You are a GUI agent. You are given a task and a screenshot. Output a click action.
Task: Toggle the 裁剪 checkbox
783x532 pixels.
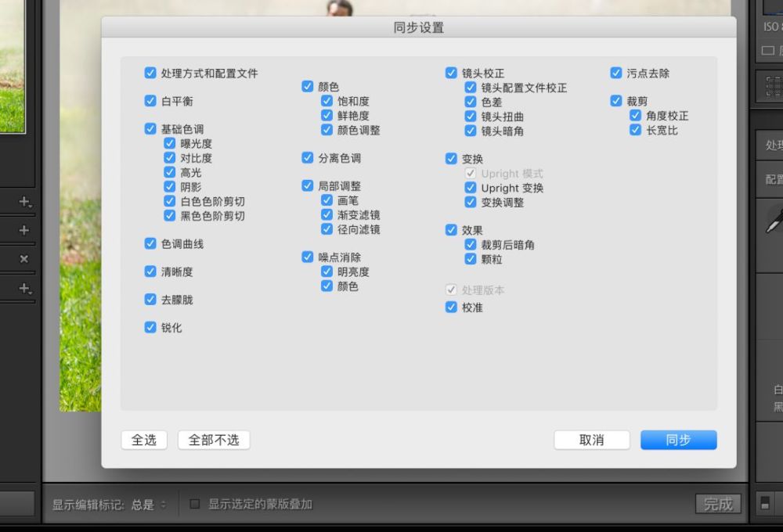tap(616, 101)
